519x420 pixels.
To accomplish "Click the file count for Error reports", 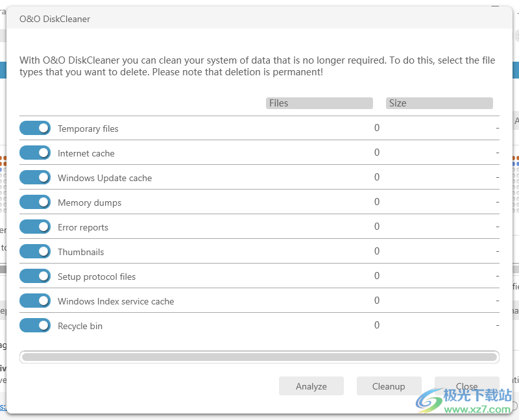I will [x=377, y=227].
